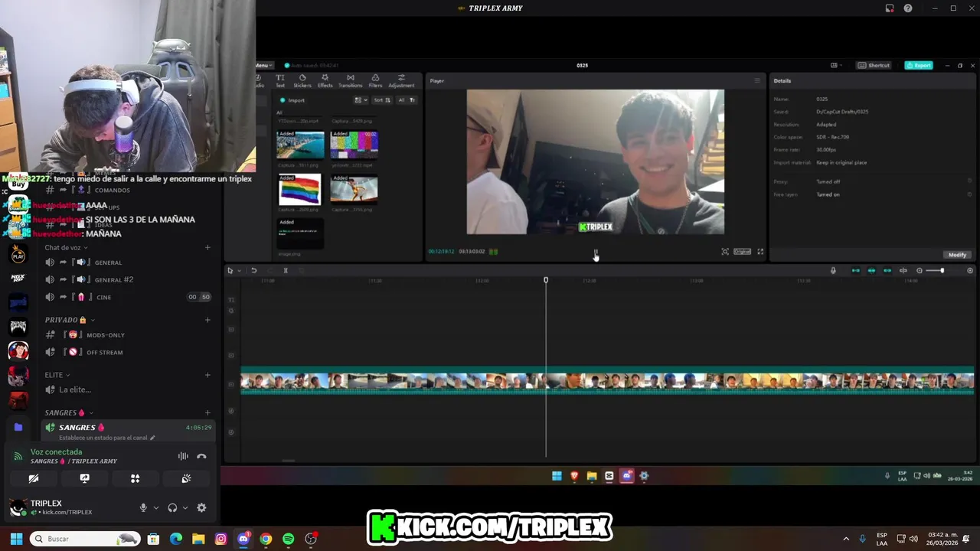980x551 pixels.
Task: Start an activity in Discord voice
Action: 135,478
